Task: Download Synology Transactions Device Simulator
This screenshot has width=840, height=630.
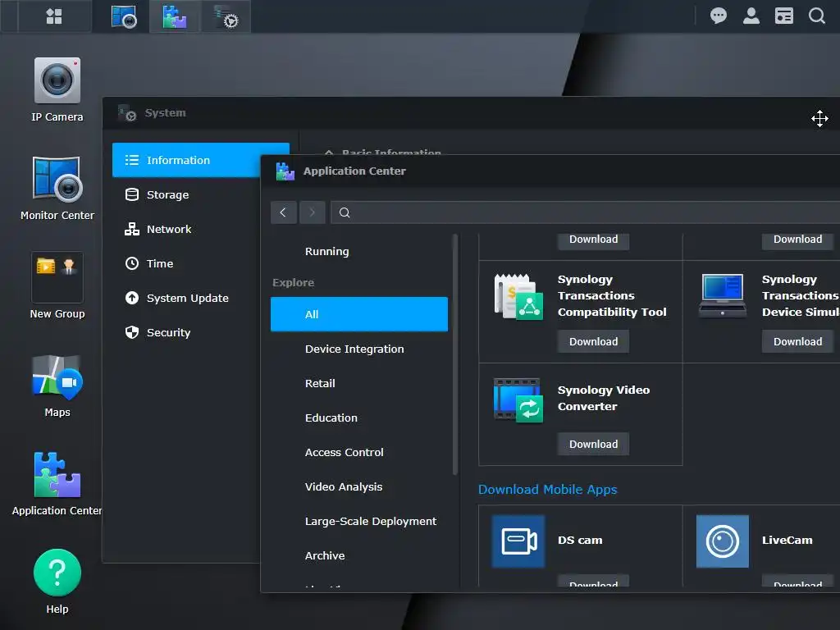Action: point(797,342)
